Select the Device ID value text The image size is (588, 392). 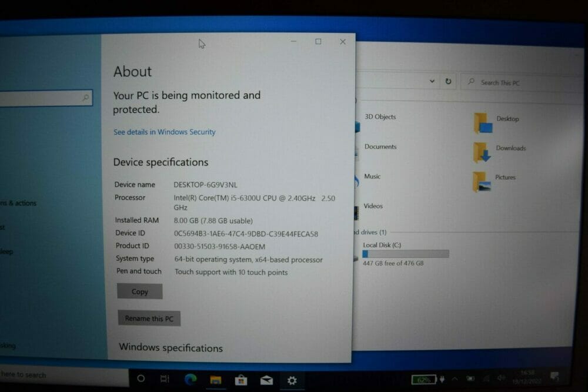pos(246,234)
